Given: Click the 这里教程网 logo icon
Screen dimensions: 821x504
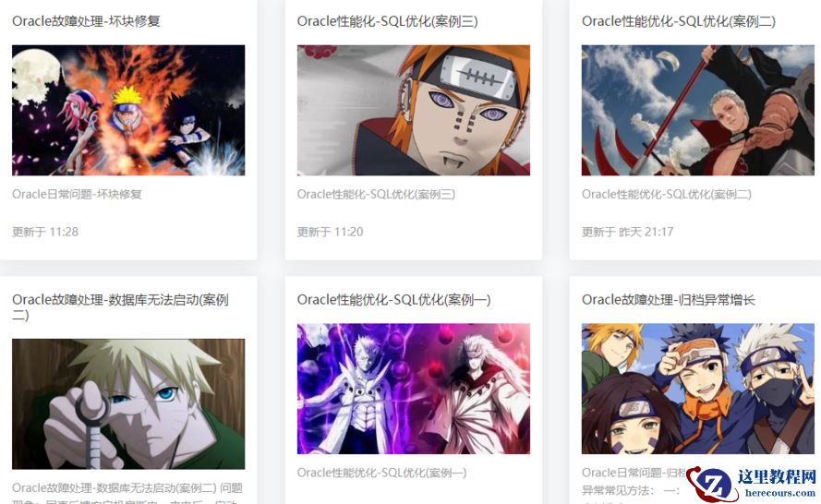Looking at the screenshot, I should (711, 483).
